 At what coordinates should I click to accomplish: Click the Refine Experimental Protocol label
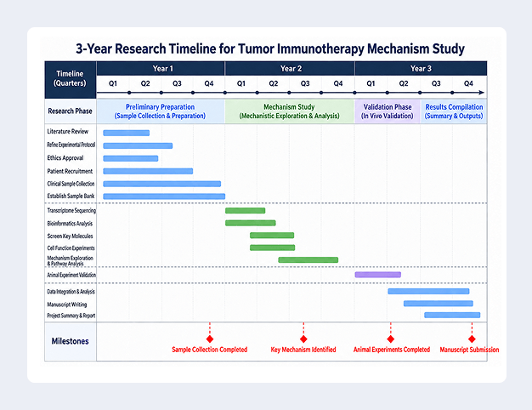click(71, 145)
